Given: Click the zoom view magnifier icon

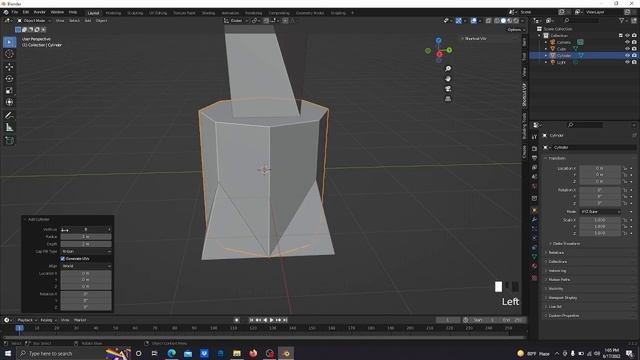Looking at the screenshot, I should coord(448,69).
